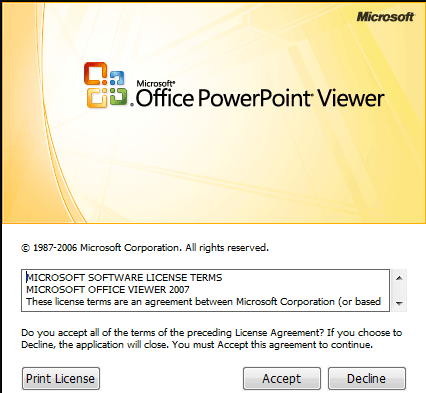Click the word Office in splash title
426x393 pixels.
[x=165, y=98]
